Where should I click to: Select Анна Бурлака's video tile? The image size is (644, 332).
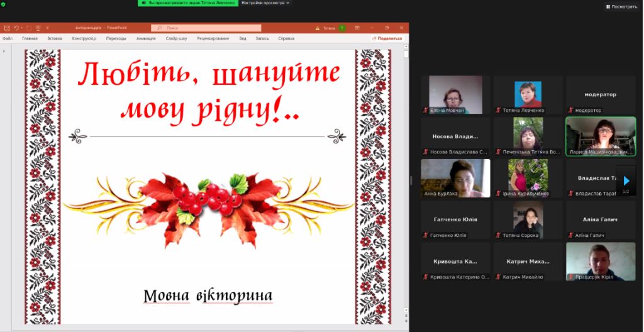(x=455, y=179)
